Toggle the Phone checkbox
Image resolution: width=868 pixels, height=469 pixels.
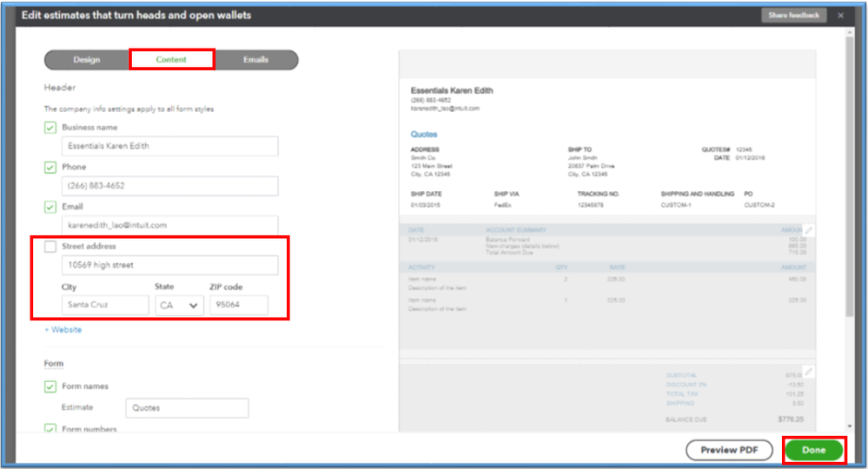(50, 167)
